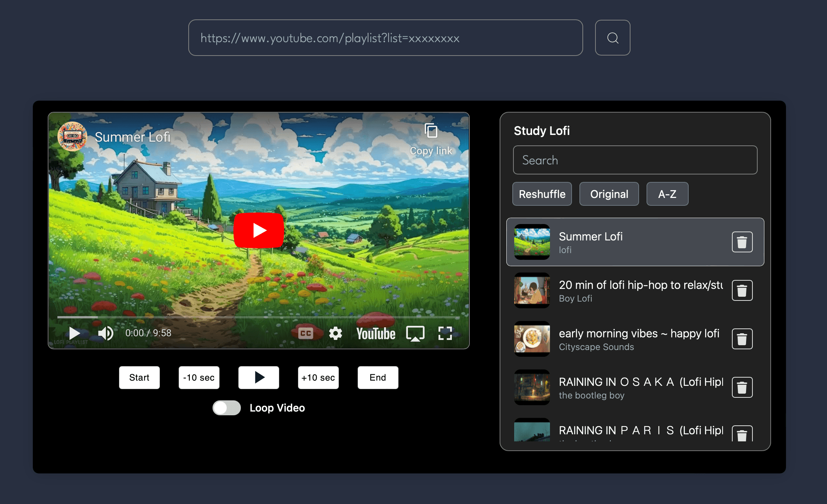Click the playlist search magnifier button

click(613, 38)
